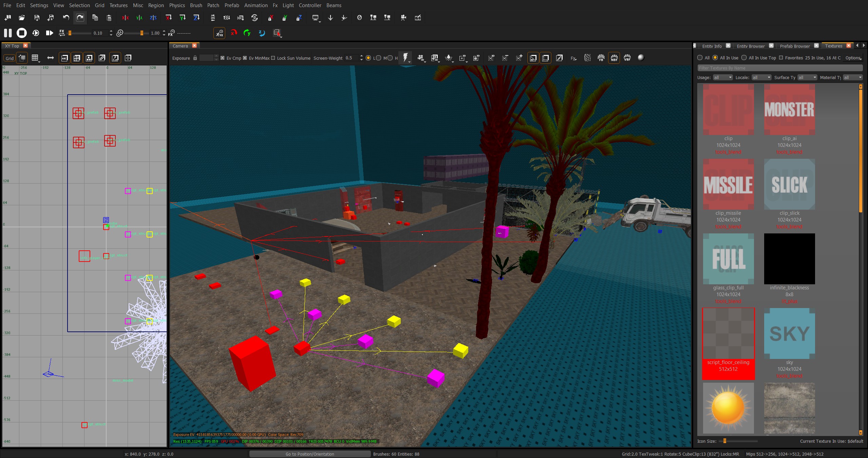
Task: Click the camera icon in main toolbar
Action: coord(403,18)
